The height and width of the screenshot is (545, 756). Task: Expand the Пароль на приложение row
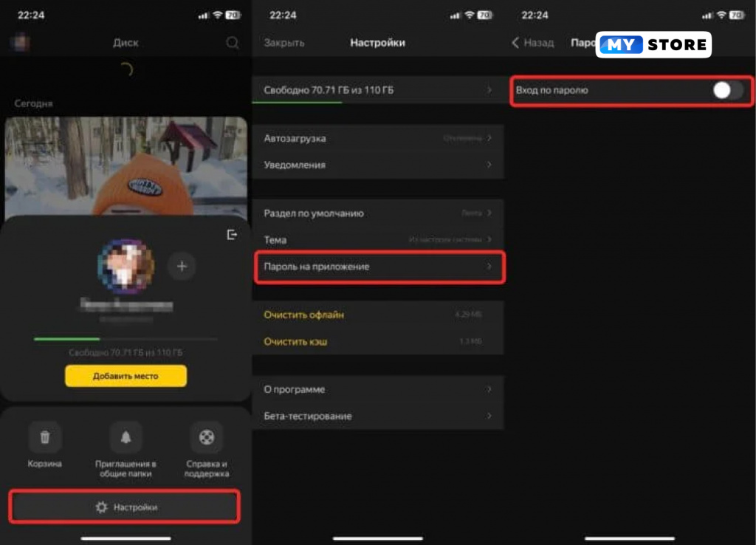coord(379,267)
